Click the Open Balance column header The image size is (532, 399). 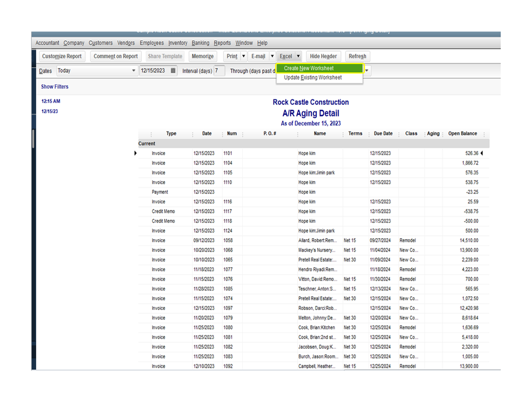(463, 134)
